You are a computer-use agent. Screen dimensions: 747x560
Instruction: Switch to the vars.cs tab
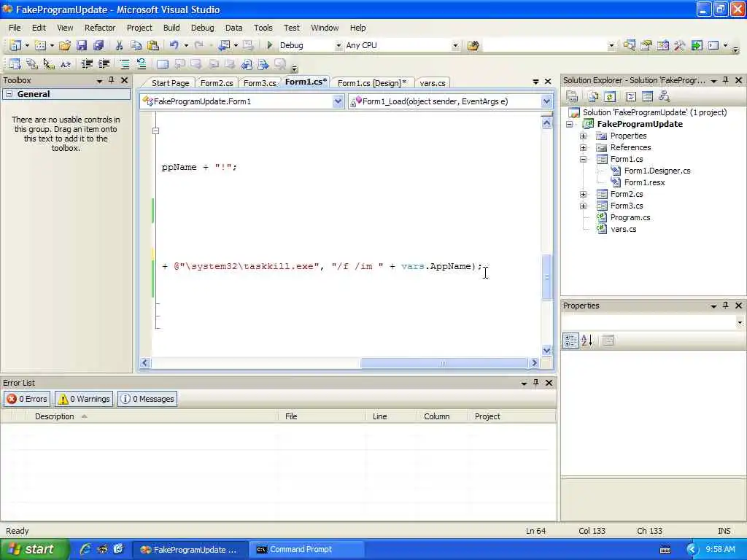click(432, 83)
